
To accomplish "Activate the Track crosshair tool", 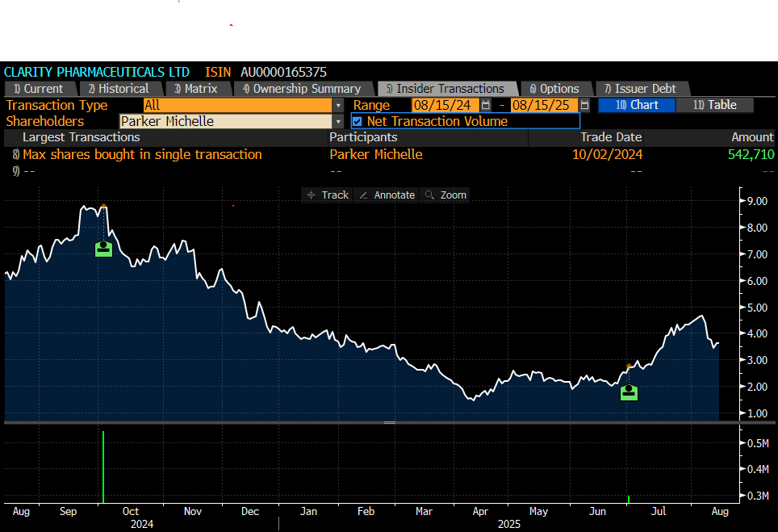I will tap(328, 195).
